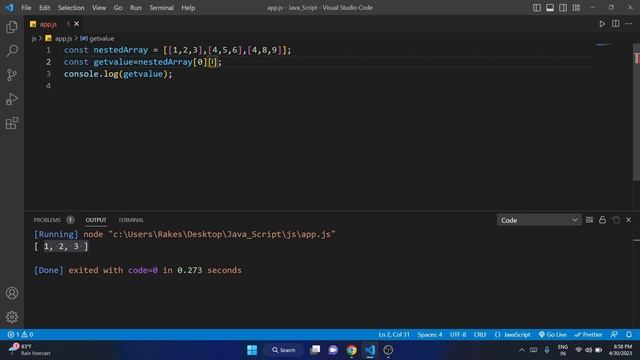Open the Windows Start button
Screen dimensions: 640x360
(x=252, y=350)
